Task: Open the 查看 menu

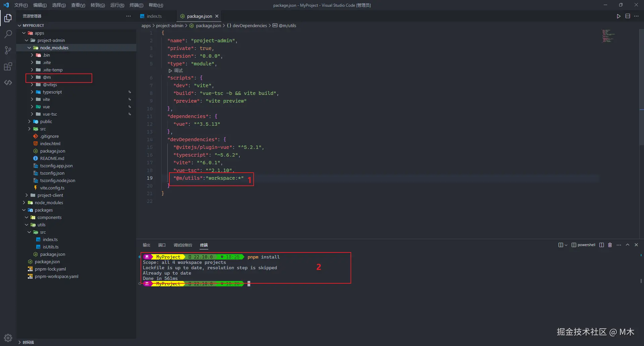Action: tap(78, 5)
